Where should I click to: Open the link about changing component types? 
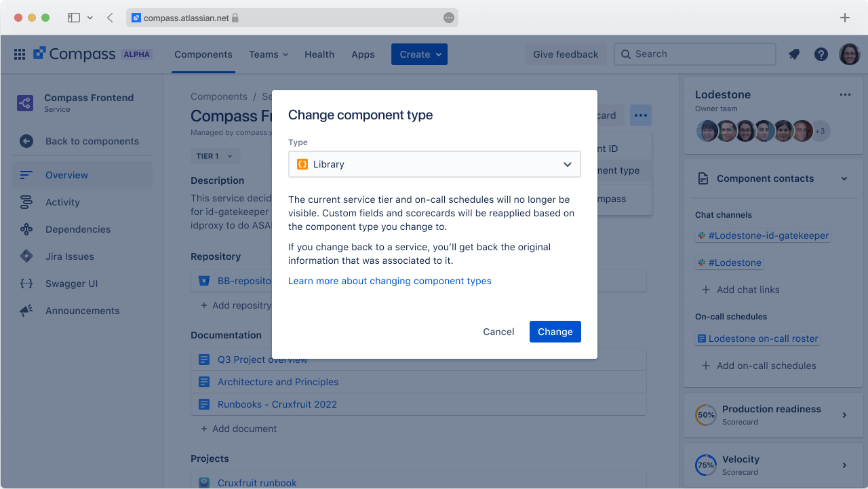pyautogui.click(x=390, y=281)
